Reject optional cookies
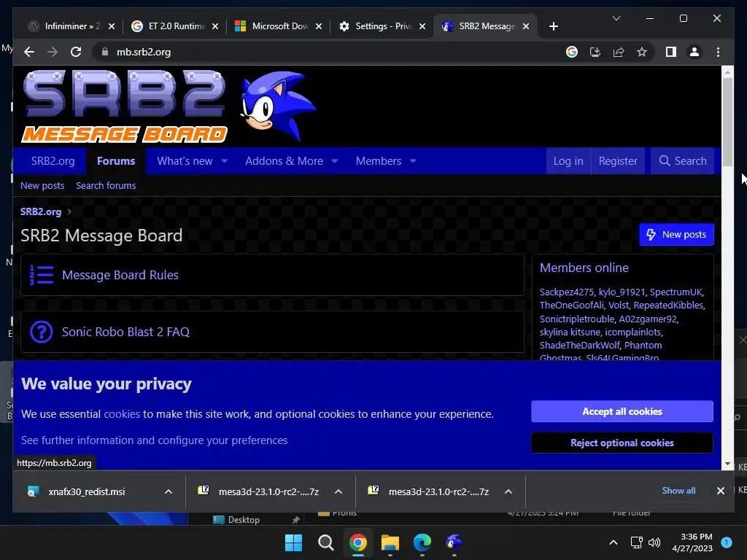This screenshot has height=560, width=747. click(622, 443)
